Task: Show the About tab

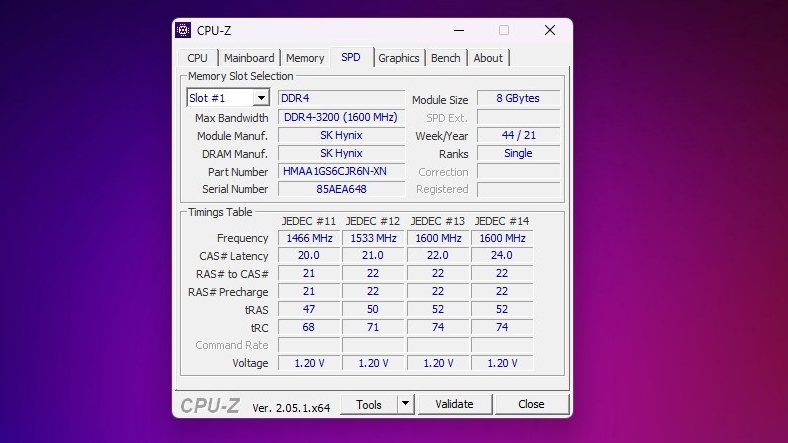Action: click(488, 58)
